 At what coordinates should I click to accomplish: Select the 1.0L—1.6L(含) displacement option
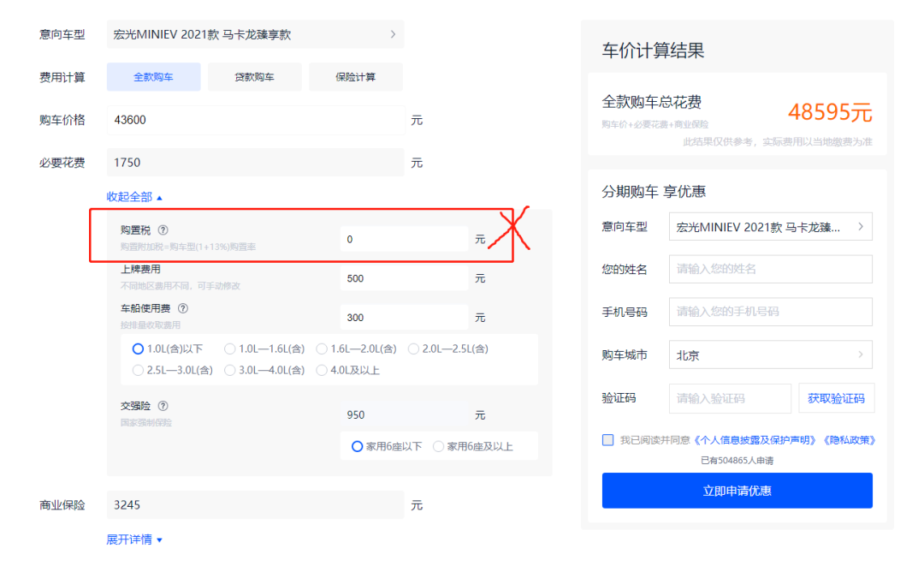264,349
